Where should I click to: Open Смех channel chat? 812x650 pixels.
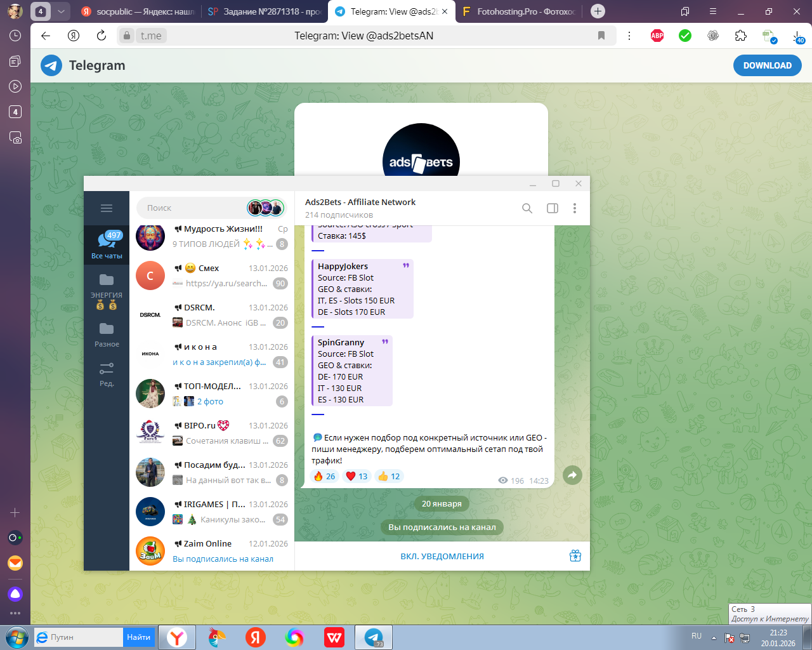pos(212,276)
